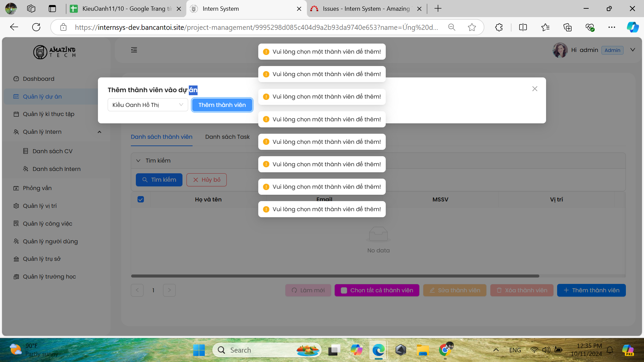Collapse the Quản lý Intern submenu

click(x=99, y=132)
